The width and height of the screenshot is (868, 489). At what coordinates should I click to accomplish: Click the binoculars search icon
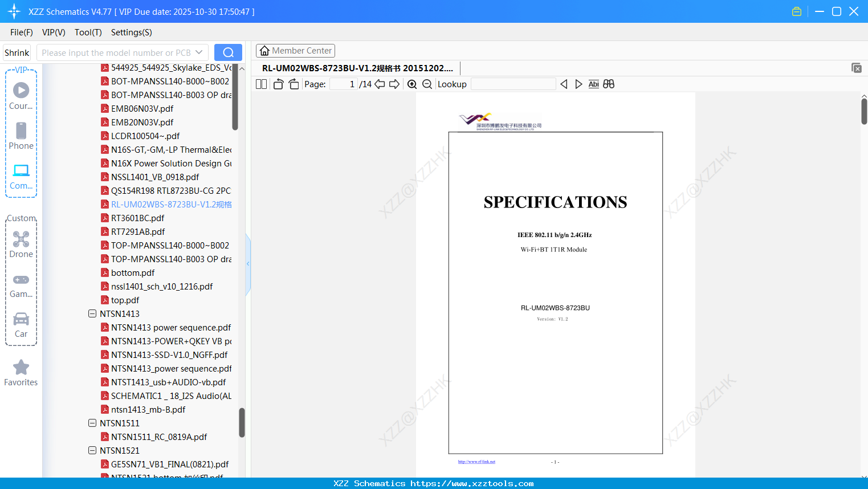(x=609, y=84)
